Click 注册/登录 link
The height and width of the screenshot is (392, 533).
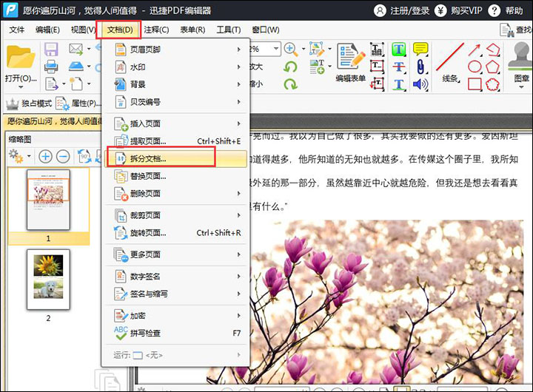pos(402,11)
